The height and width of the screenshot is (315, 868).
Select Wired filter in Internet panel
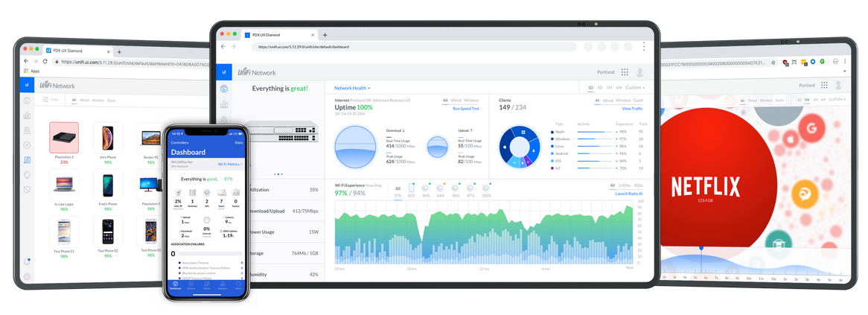coord(456,101)
